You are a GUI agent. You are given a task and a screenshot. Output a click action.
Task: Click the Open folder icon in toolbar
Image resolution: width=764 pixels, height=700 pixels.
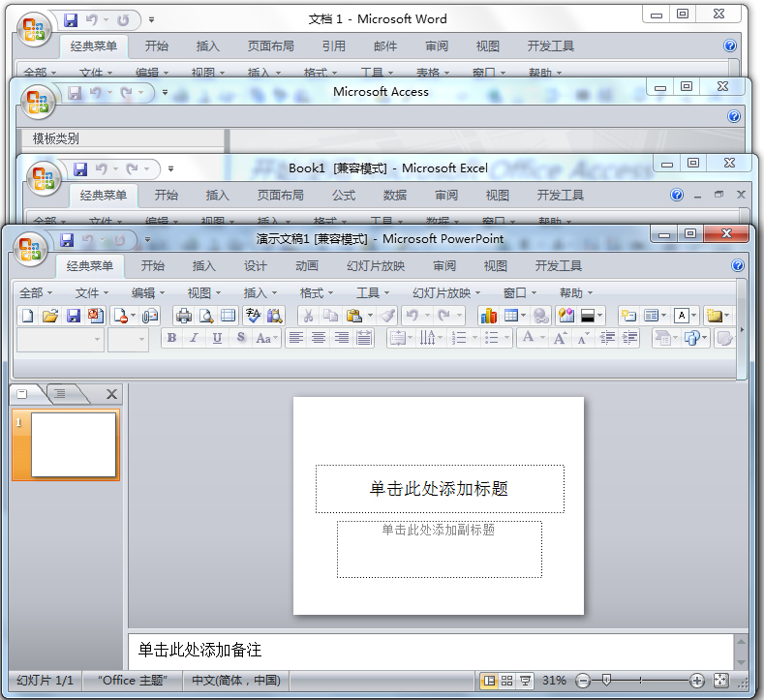pos(50,316)
